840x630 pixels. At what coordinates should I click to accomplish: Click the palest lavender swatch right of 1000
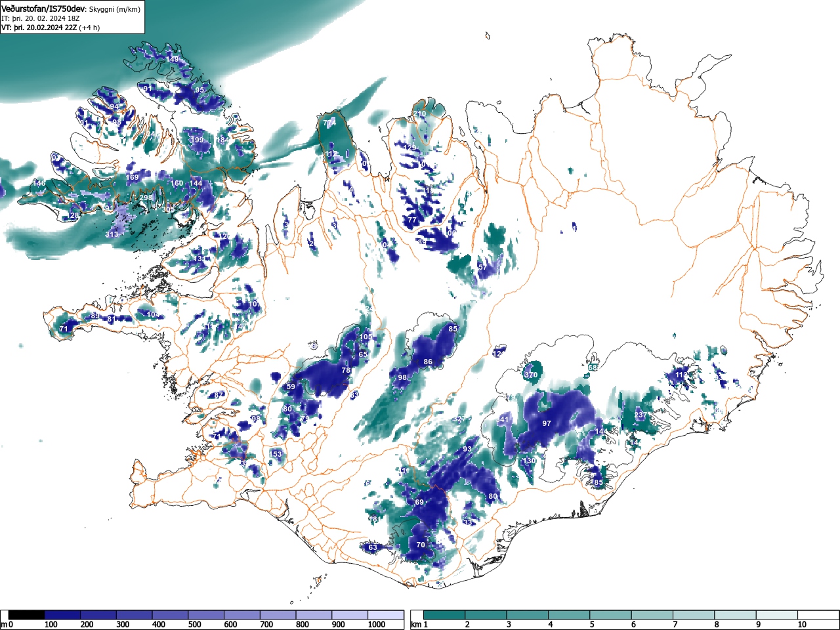386,615
